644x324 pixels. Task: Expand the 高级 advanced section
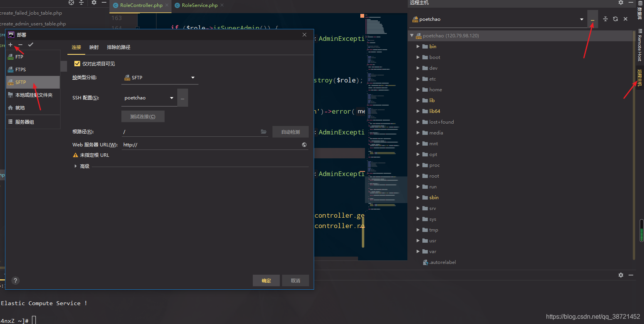pyautogui.click(x=76, y=166)
